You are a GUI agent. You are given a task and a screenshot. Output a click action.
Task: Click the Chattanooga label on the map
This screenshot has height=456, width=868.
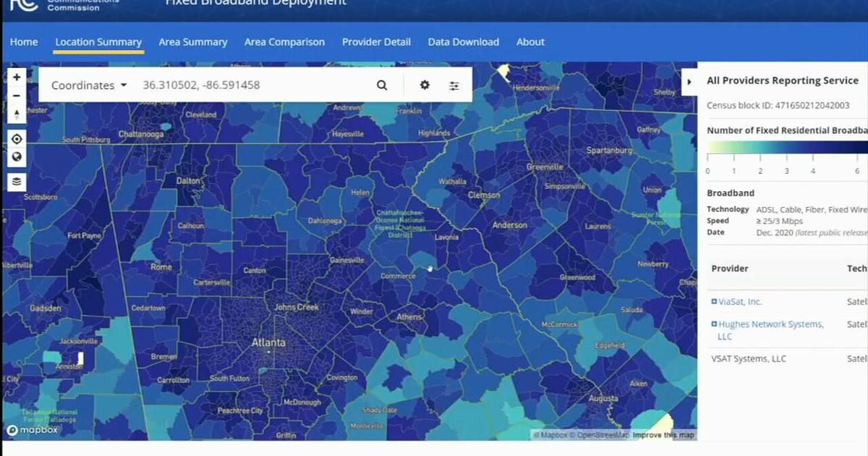[141, 134]
